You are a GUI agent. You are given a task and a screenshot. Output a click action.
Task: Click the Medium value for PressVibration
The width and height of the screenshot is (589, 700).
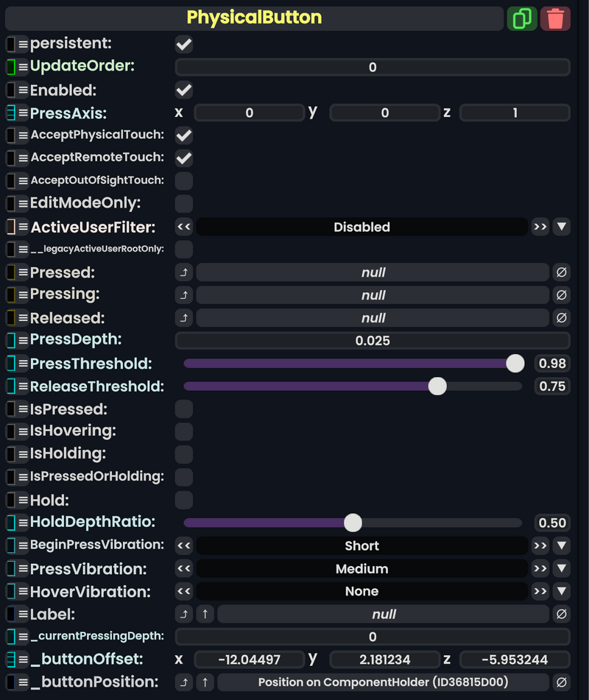click(361, 568)
